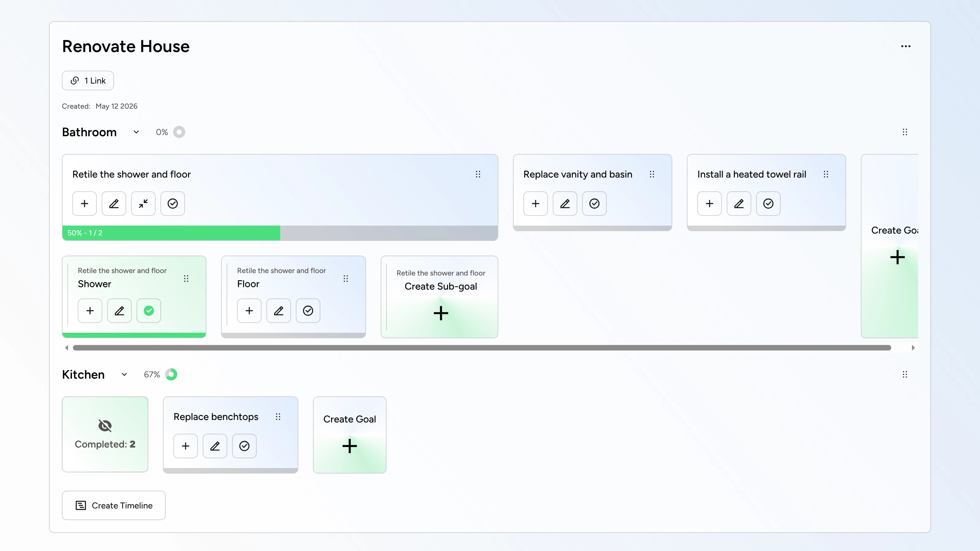The image size is (980, 551).
Task: Click the horizontal scrollbar in Bathroom section
Action: pos(482,348)
